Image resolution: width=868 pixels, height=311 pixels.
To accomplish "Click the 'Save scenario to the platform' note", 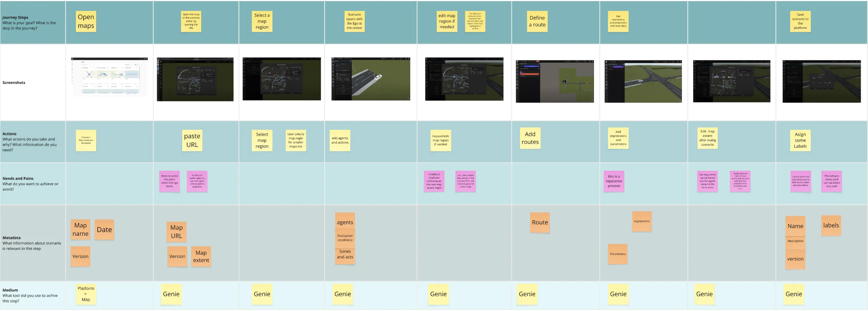I will pyautogui.click(x=800, y=21).
